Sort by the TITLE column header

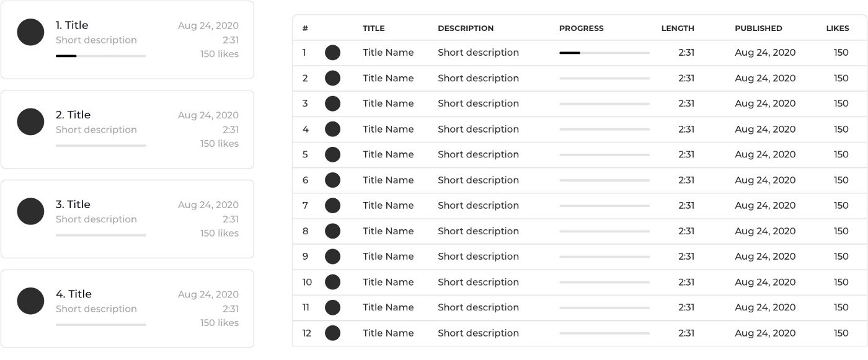point(373,29)
